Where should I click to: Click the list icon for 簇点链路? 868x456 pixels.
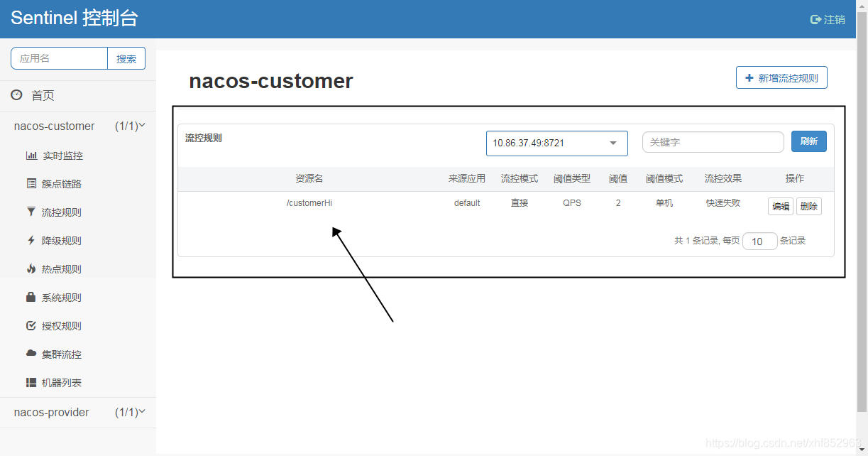pyautogui.click(x=31, y=183)
